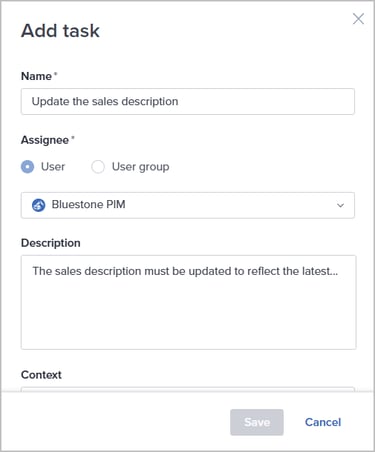Screen dimensions: 375x452
Task: Focus the Name input field
Action: click(x=188, y=101)
